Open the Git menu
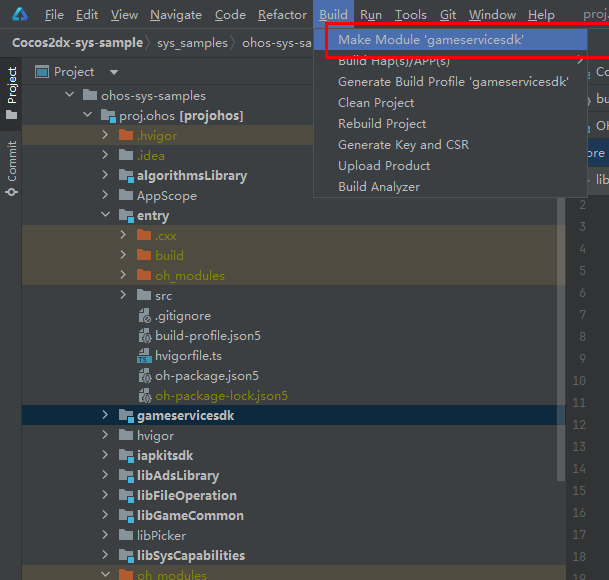Image resolution: width=609 pixels, height=580 pixels. point(447,15)
